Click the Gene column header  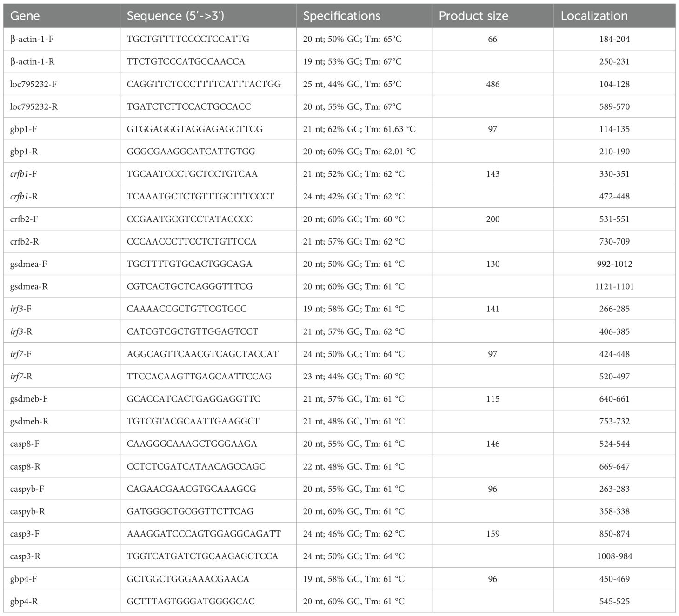pyautogui.click(x=25, y=16)
